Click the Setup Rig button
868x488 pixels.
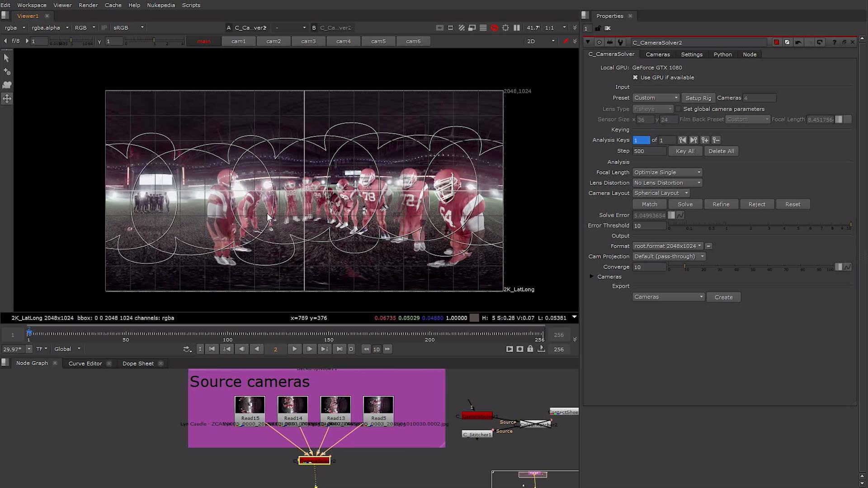(698, 98)
